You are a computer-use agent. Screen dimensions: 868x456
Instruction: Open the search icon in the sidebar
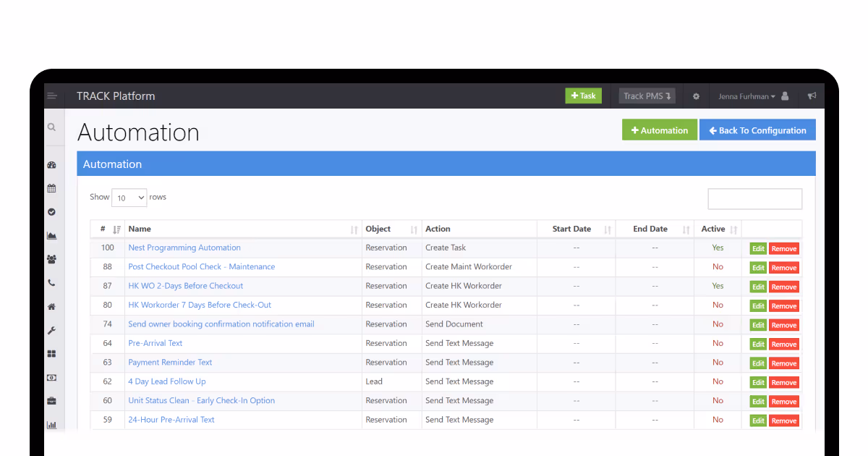(x=51, y=127)
